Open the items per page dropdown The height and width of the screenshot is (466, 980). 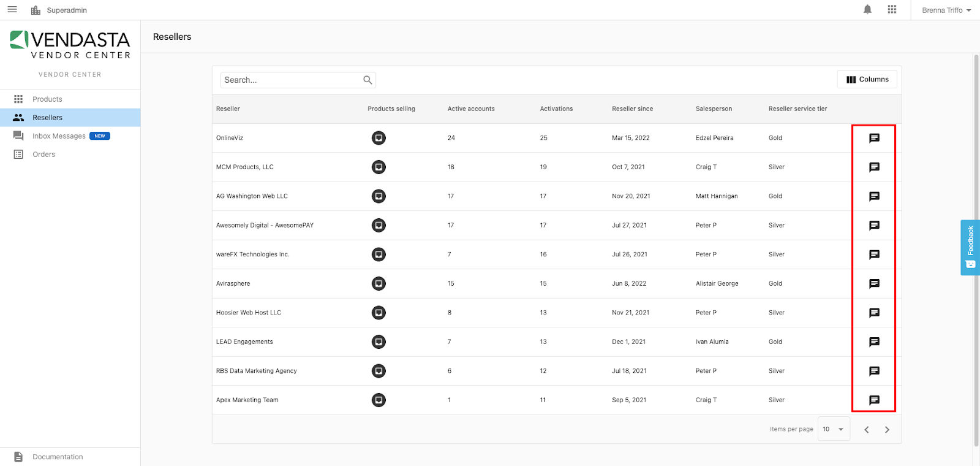pos(834,429)
